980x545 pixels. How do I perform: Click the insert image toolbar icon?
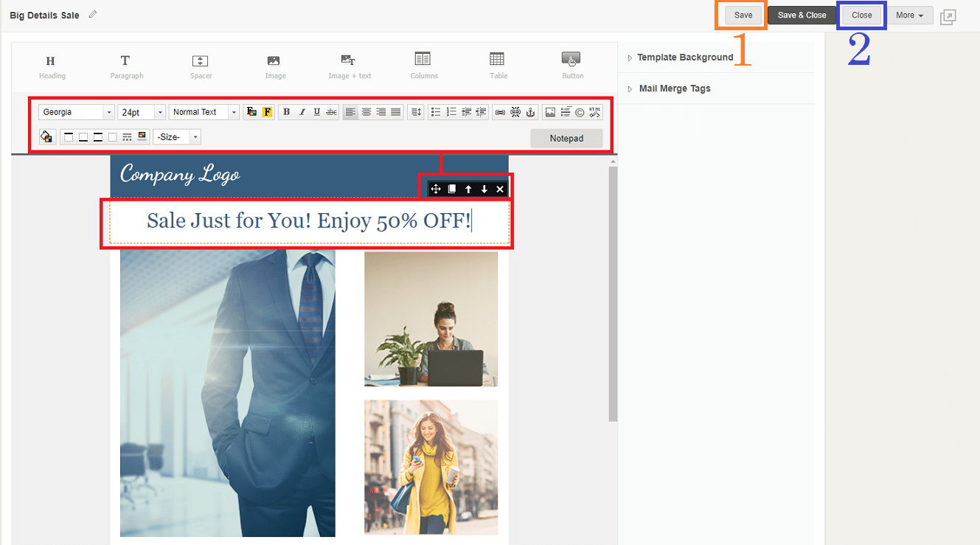coord(550,112)
